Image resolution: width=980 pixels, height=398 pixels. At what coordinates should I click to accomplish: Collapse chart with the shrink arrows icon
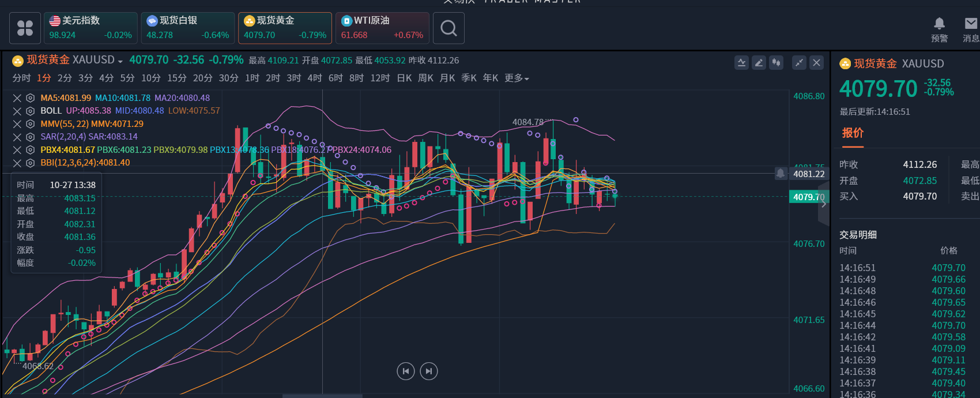(799, 63)
